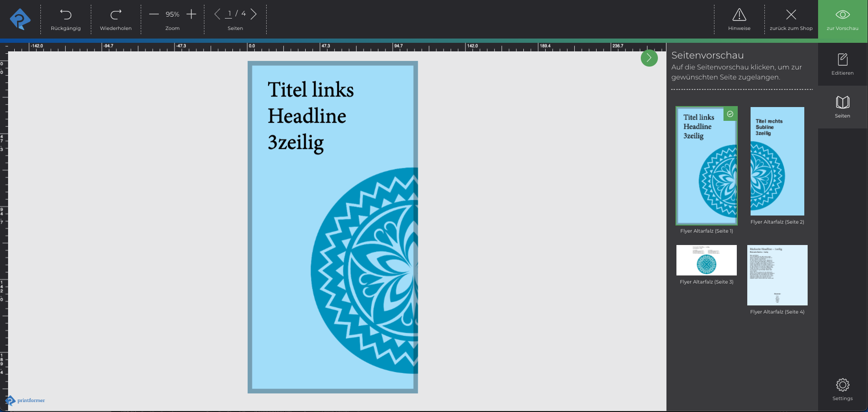Viewport: 868px width, 412px height.
Task: Click the Wiederholen redo icon
Action: [116, 15]
